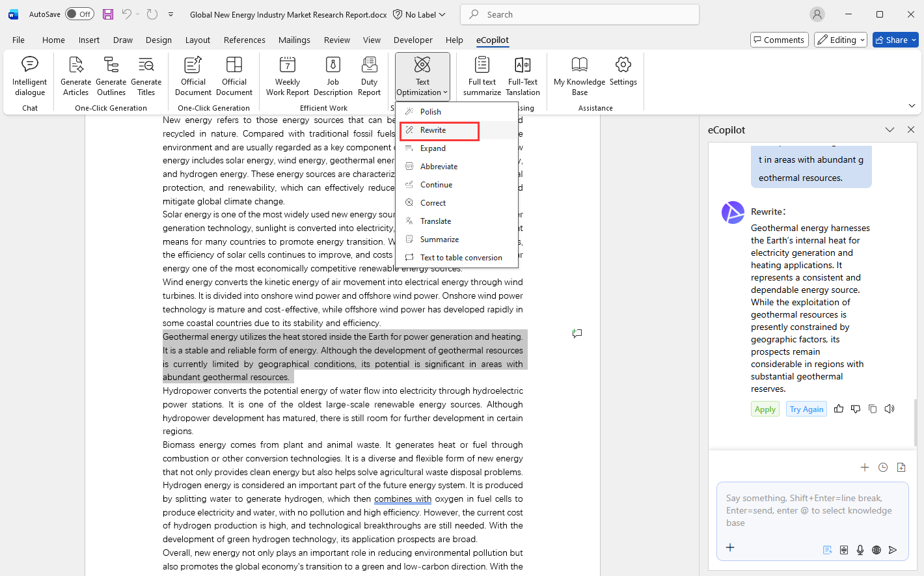Click the microphone icon in chat input
Screen dimensions: 924x576
[x=860, y=550]
